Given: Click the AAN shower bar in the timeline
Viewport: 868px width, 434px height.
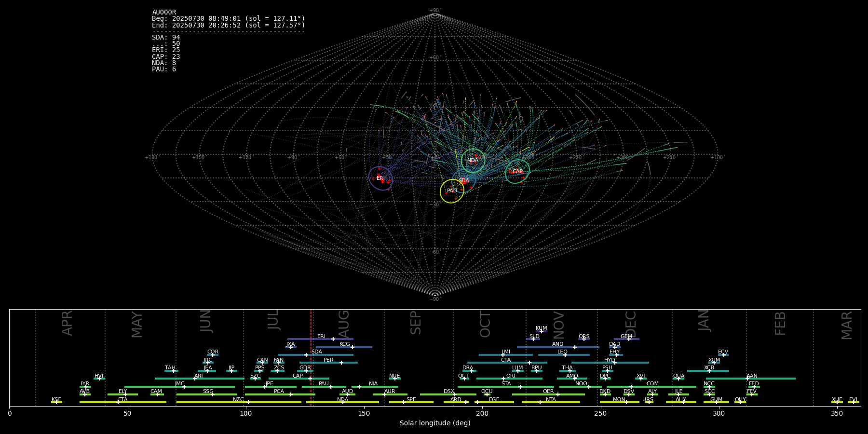Looking at the screenshot, I should [x=751, y=379].
